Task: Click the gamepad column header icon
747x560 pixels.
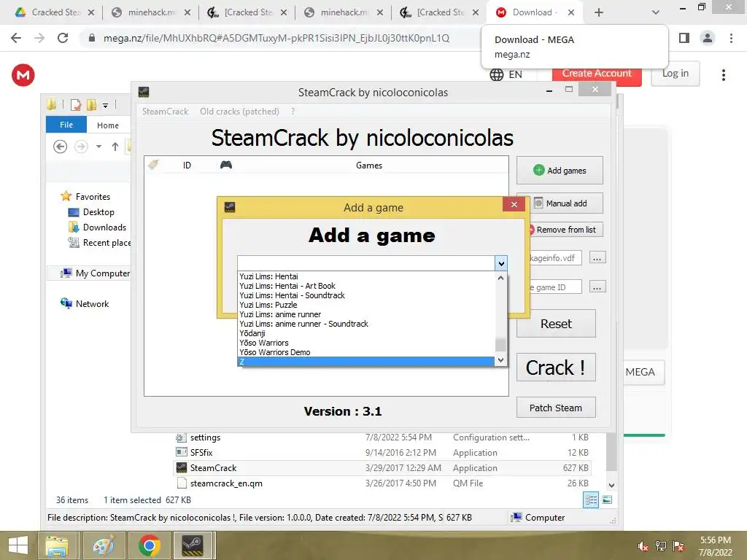Action: point(226,165)
